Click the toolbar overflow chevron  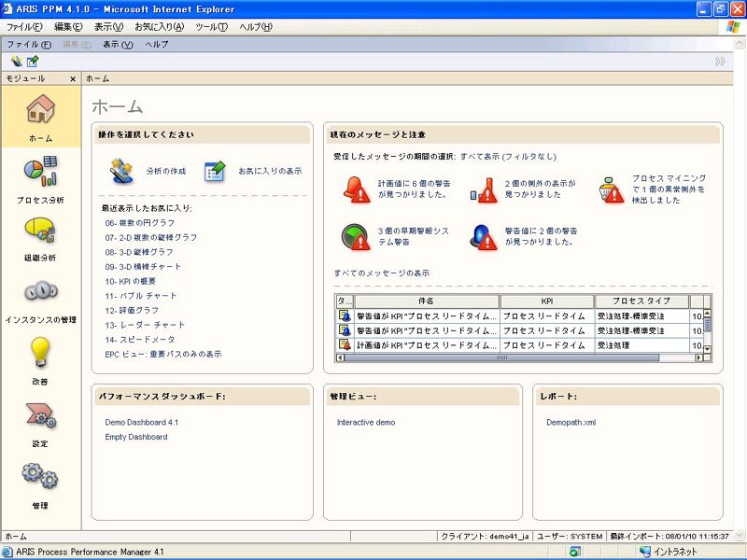pyautogui.click(x=720, y=61)
